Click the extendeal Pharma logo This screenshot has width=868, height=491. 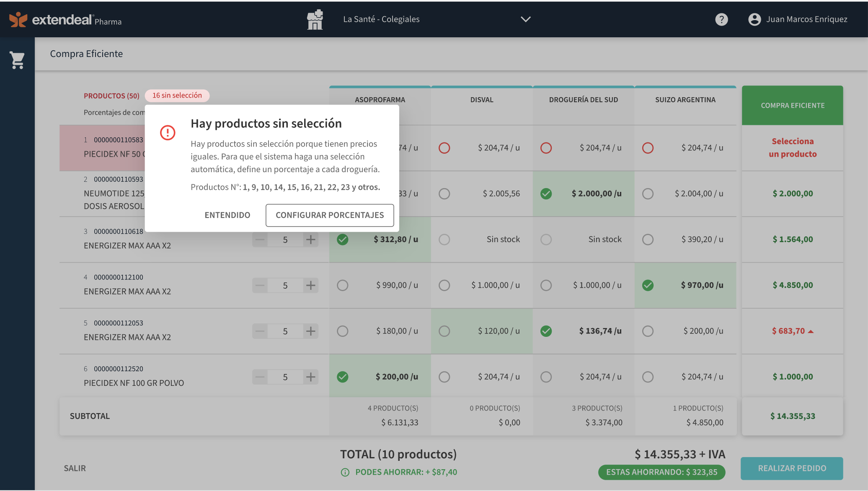pyautogui.click(x=65, y=20)
